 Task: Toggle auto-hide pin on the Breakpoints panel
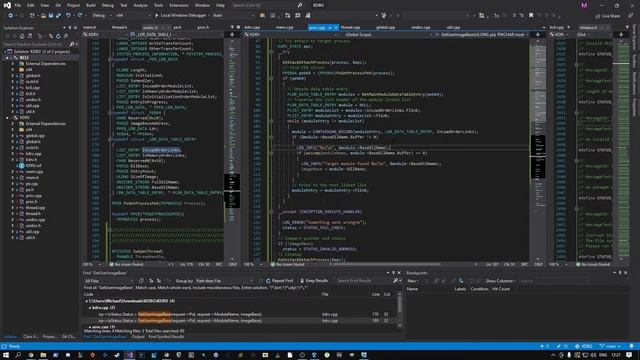[620, 273]
